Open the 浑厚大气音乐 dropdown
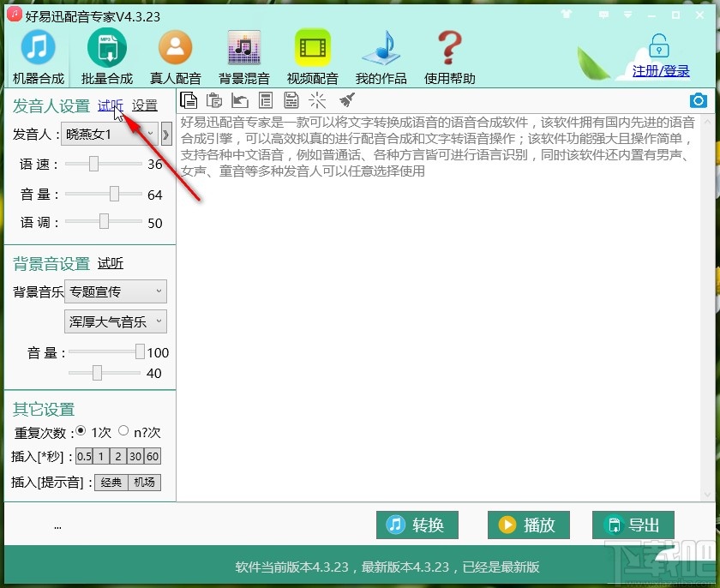The height and width of the screenshot is (588, 720). tap(115, 321)
